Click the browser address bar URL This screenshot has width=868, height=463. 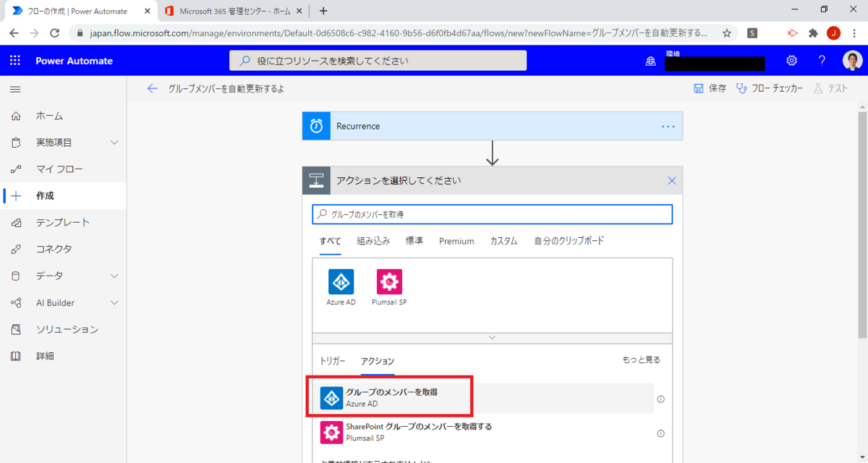point(399,33)
